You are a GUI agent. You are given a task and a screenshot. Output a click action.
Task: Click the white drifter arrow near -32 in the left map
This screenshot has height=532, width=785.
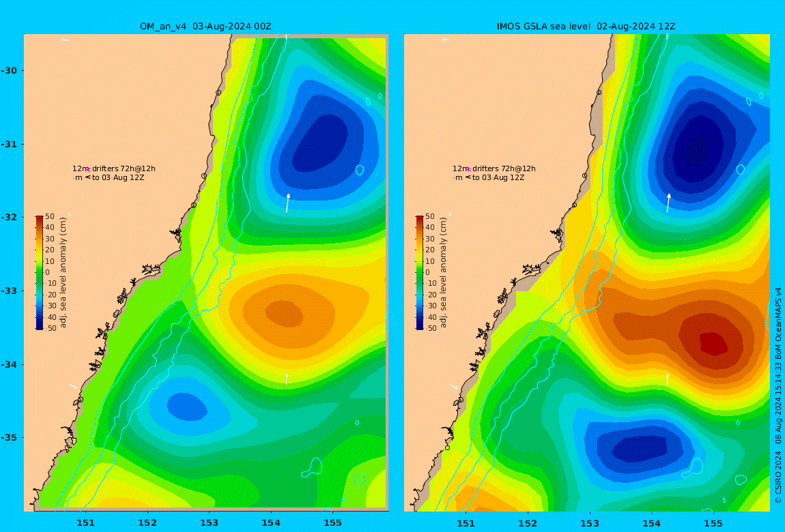[x=288, y=203]
